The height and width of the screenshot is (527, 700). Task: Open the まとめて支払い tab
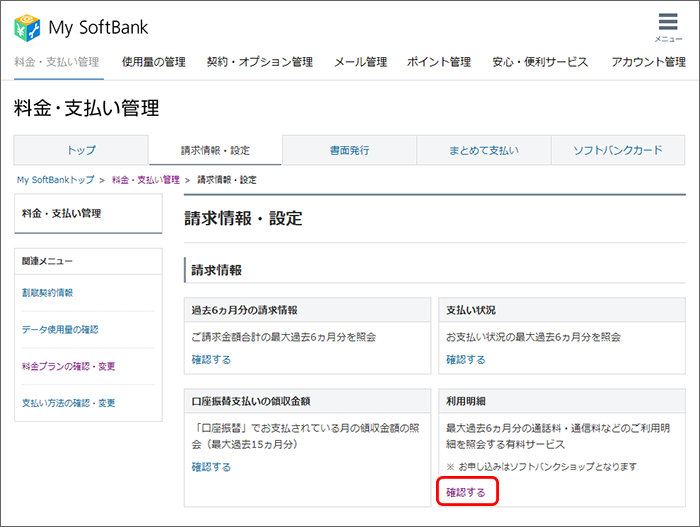[483, 150]
